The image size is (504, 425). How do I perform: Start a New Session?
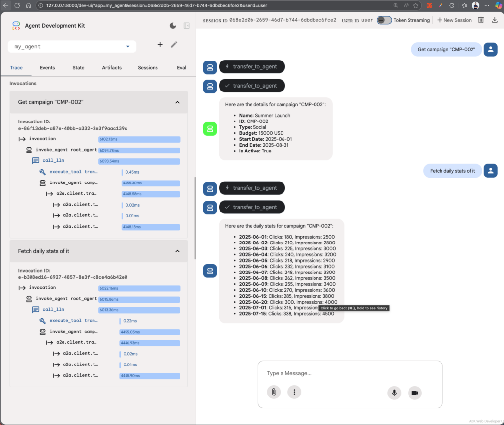[454, 20]
